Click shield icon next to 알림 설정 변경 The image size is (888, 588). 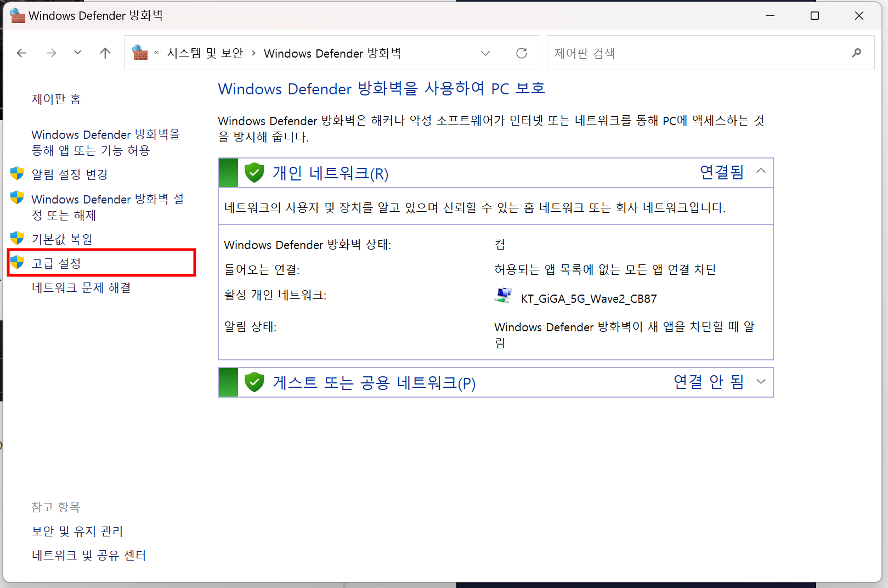(x=17, y=173)
